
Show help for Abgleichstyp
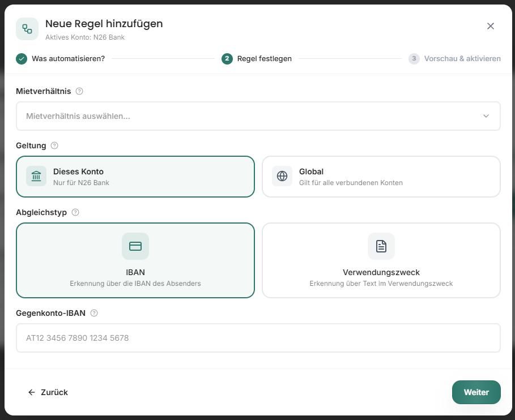click(75, 212)
